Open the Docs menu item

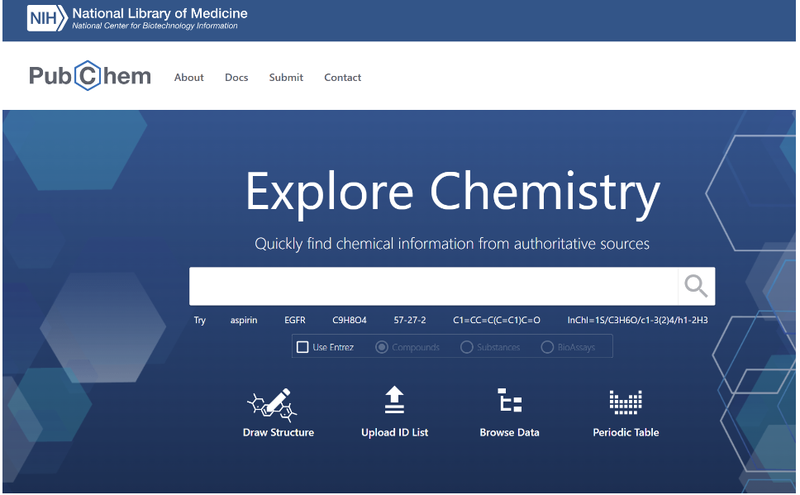(x=236, y=78)
